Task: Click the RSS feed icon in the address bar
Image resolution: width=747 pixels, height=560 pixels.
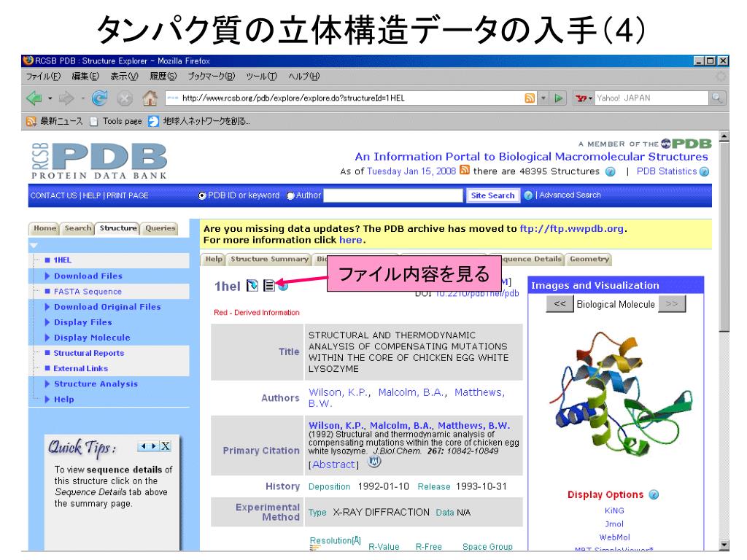Action: [530, 98]
